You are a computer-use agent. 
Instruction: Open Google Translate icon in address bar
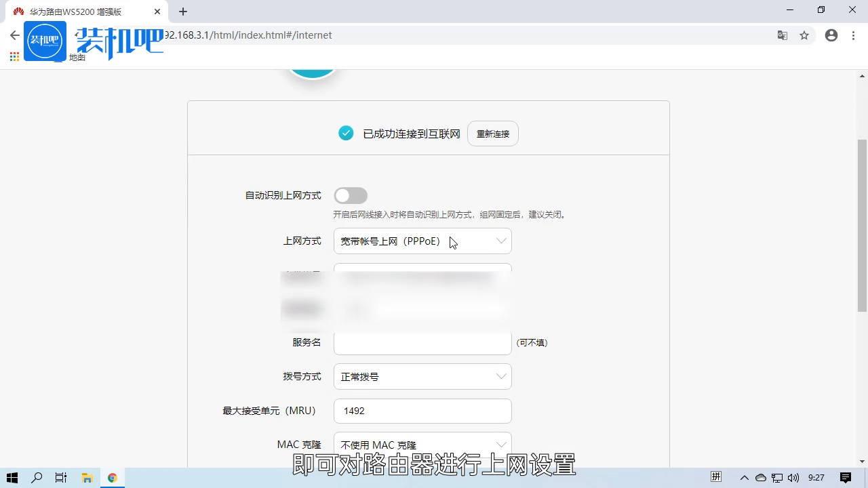point(783,35)
